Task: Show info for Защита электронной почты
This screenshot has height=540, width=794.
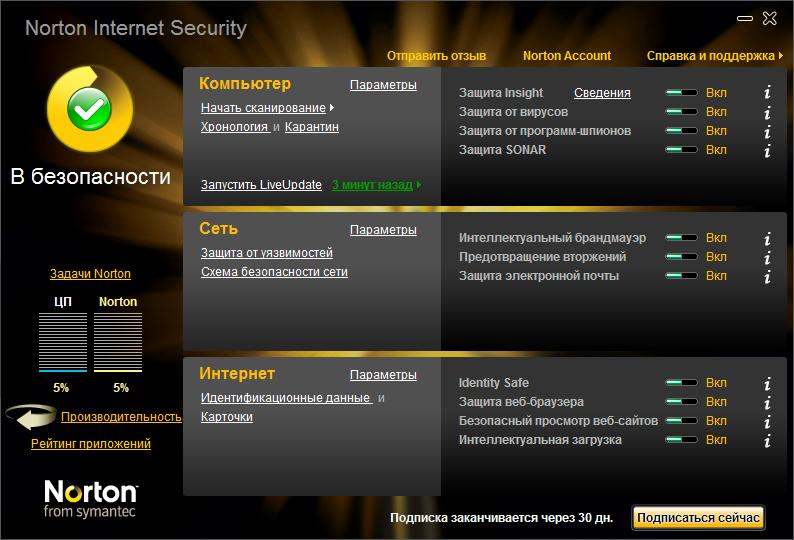Action: [768, 276]
